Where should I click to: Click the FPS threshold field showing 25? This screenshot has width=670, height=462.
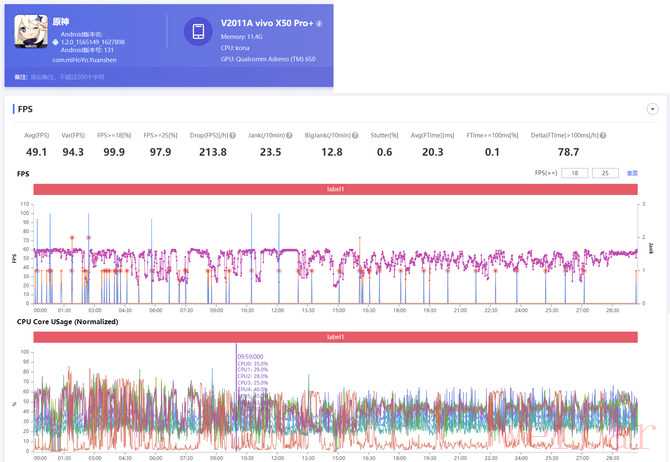pos(605,173)
